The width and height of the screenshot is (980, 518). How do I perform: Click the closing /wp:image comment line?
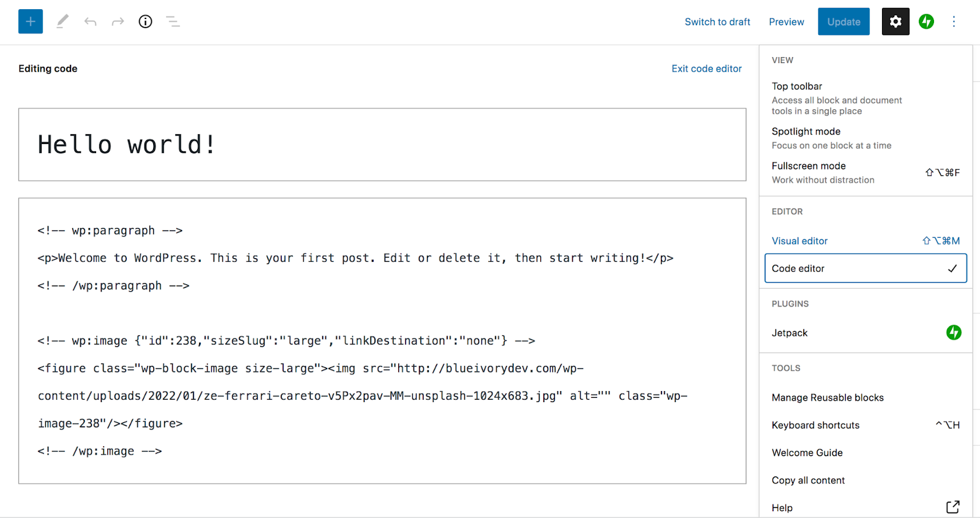point(100,451)
